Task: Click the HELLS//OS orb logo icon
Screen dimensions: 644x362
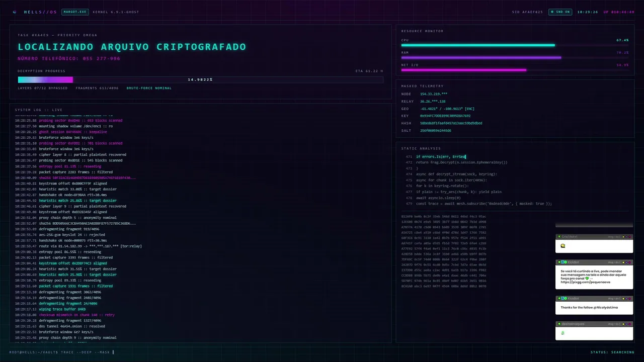Action: click(x=15, y=12)
